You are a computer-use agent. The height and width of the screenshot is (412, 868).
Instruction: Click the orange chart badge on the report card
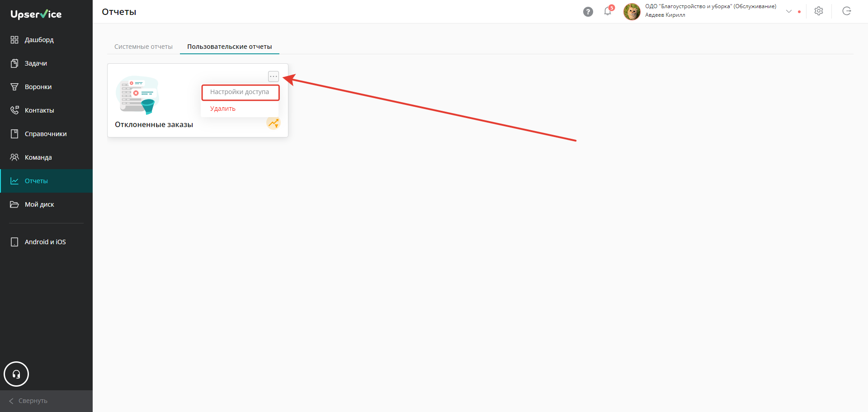[274, 123]
